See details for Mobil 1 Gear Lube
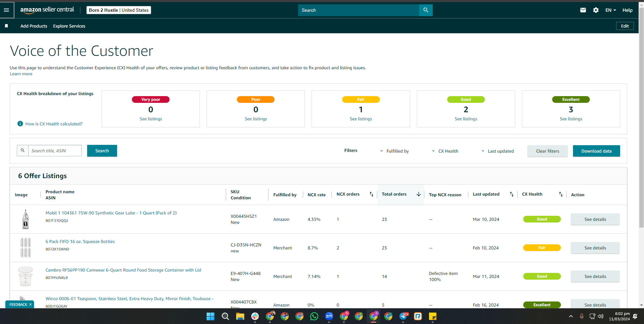This screenshot has height=324, width=644. tap(595, 219)
